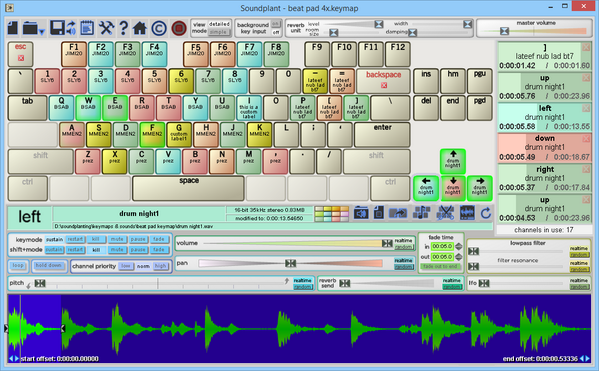The width and height of the screenshot is (599, 371).
Task: Click the lowpass filter slider handle
Action: pyautogui.click(x=473, y=251)
